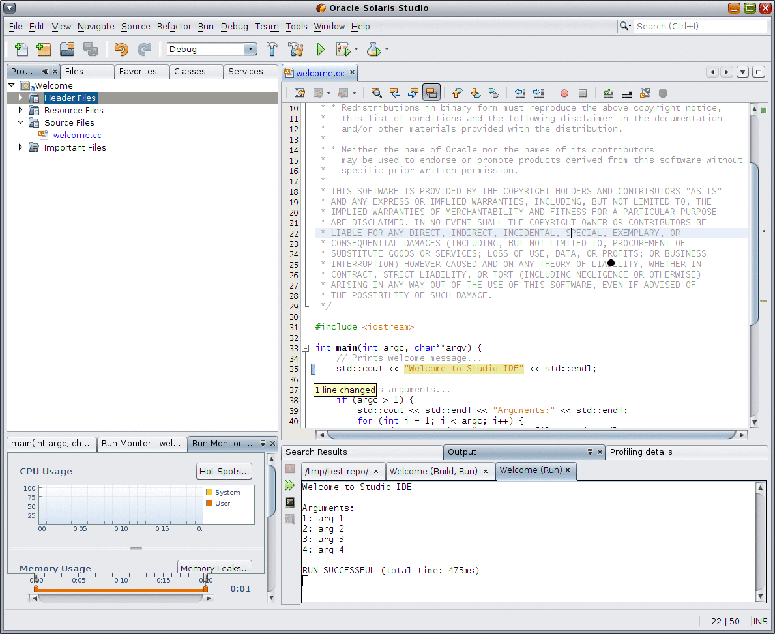
Task: Click the Toggle Bookmark icon
Action: 493,93
